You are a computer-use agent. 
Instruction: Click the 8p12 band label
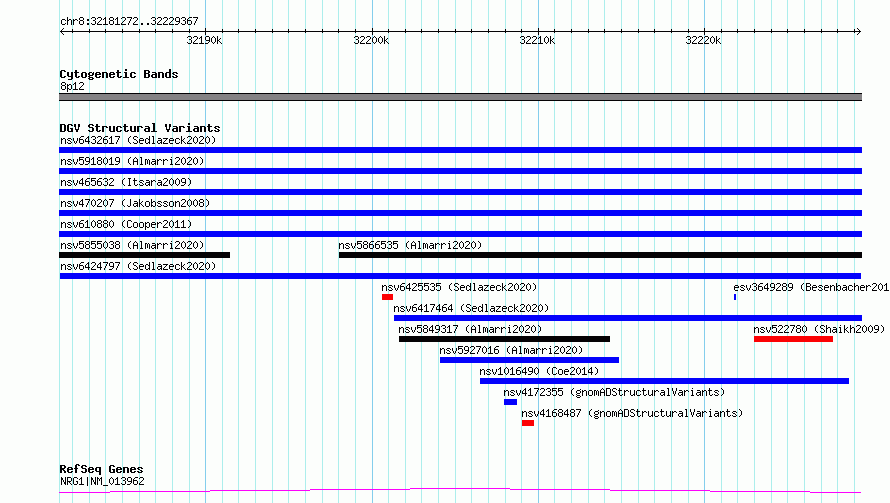click(x=72, y=86)
